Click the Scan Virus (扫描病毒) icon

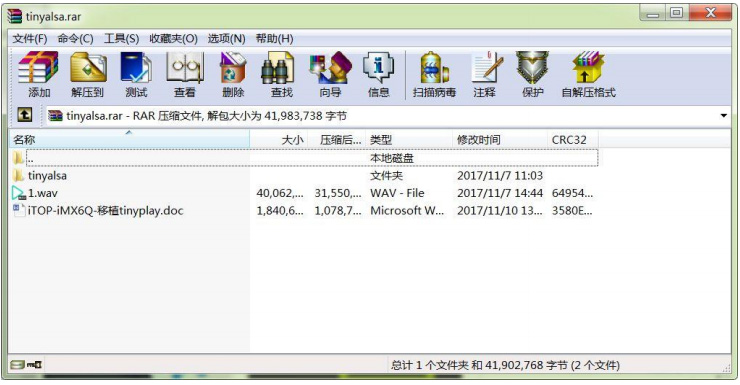[x=434, y=68]
